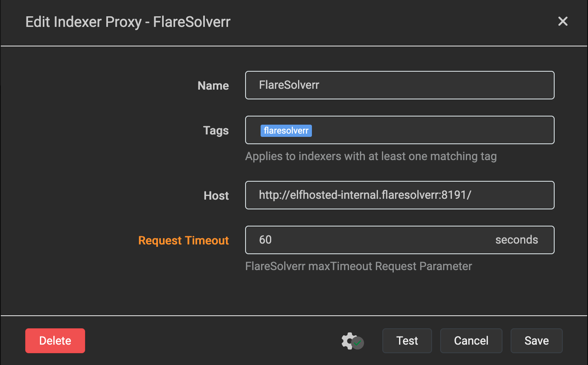Image resolution: width=588 pixels, height=365 pixels.
Task: Toggle advanced settings gear icon
Action: 349,340
